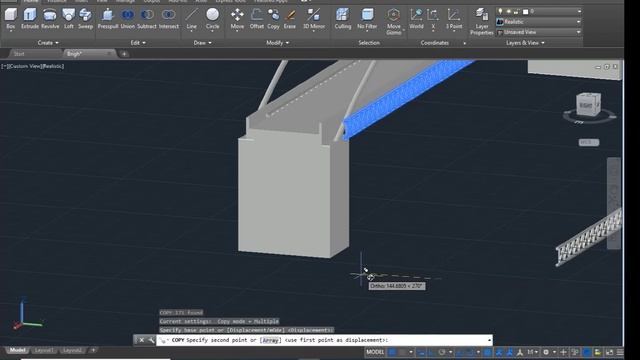The height and width of the screenshot is (360, 640).
Task: Click the ViewCube in the viewport
Action: 588,104
